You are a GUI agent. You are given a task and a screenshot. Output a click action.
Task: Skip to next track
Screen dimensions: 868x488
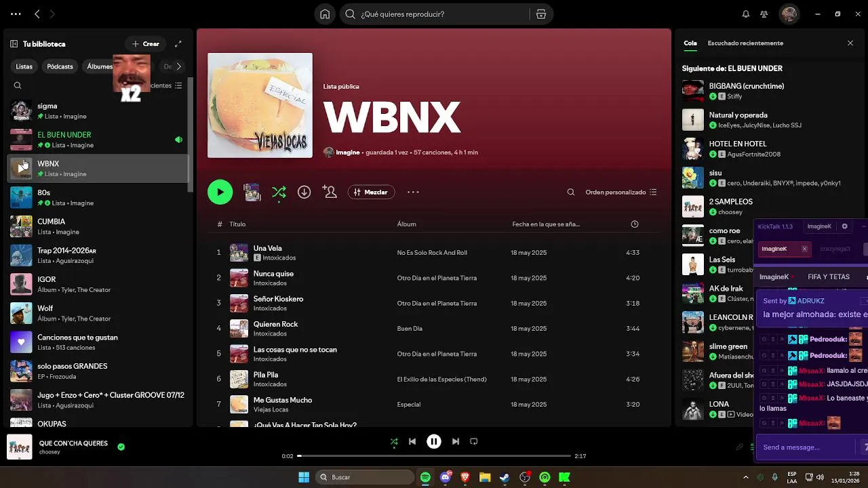tap(456, 441)
